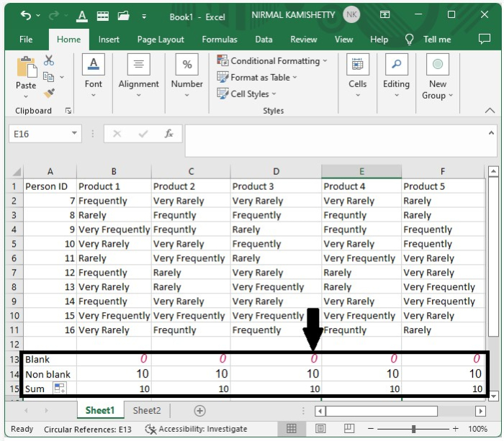Open Customize Quick Access Toolbar dropdown
The image size is (504, 441).
click(x=144, y=17)
